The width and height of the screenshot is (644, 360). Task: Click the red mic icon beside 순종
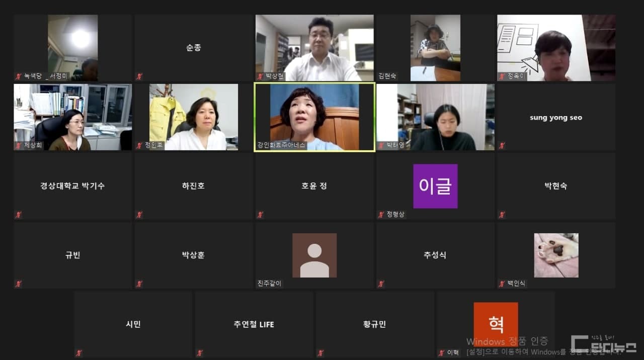[138, 75]
